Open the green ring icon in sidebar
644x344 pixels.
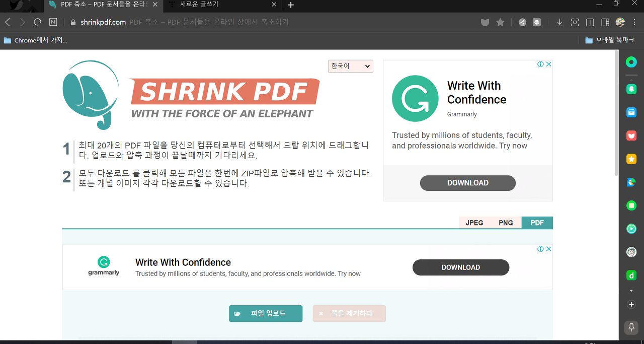point(631,62)
